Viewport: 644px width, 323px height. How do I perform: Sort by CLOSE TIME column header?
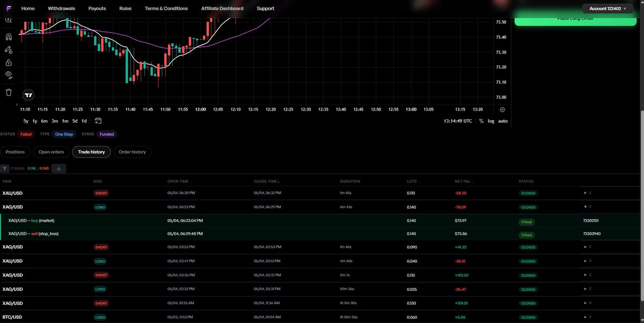click(x=267, y=181)
